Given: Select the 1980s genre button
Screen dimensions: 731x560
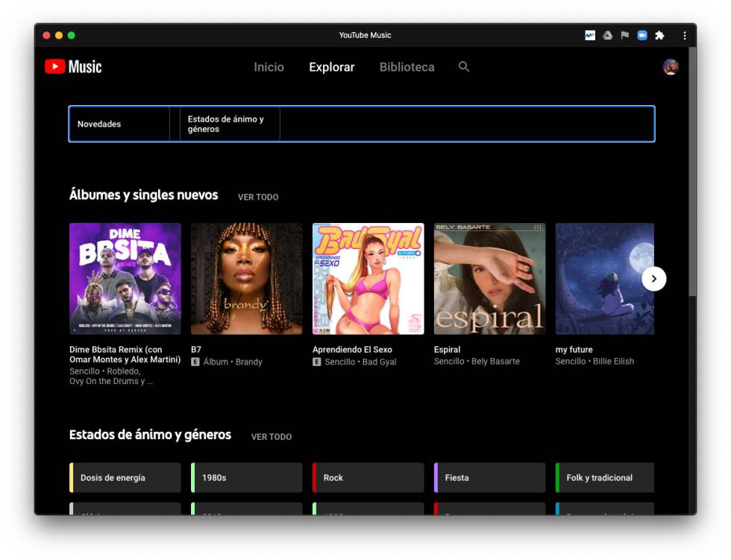Looking at the screenshot, I should [247, 477].
